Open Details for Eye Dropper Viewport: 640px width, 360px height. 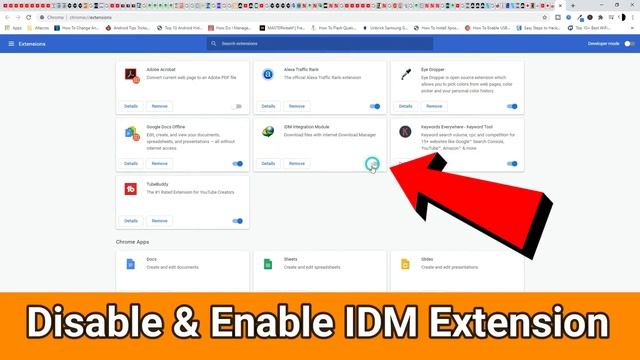(x=405, y=106)
